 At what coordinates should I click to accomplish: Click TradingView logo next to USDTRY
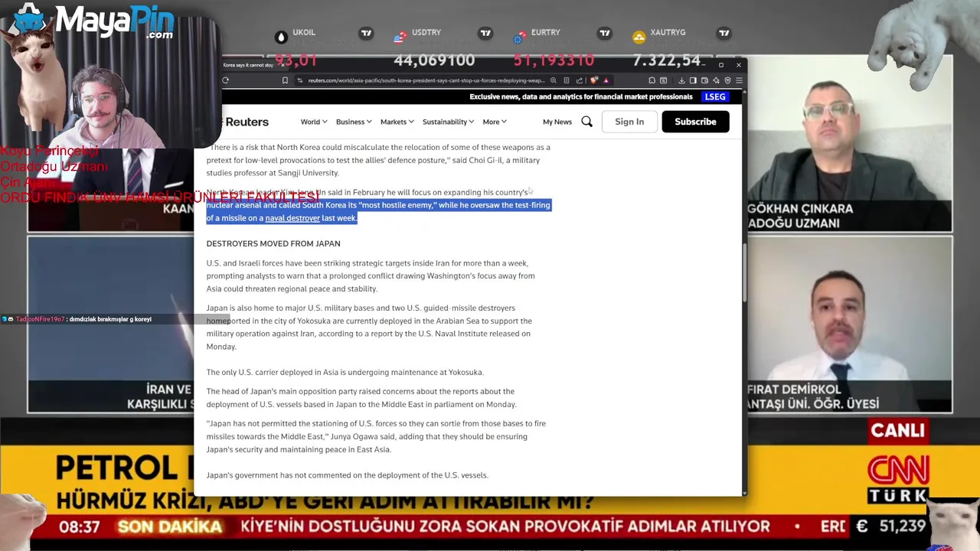[485, 33]
